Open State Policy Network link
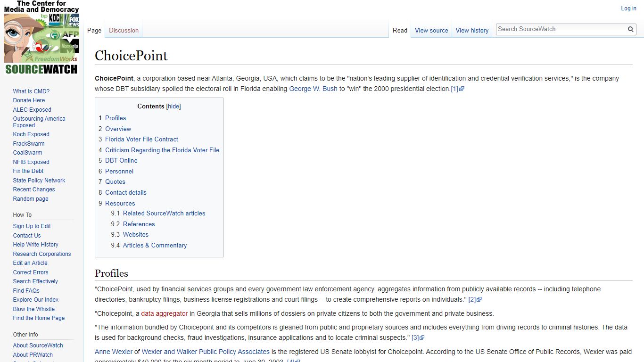Screen dimensions: 644x362 (x=39, y=181)
